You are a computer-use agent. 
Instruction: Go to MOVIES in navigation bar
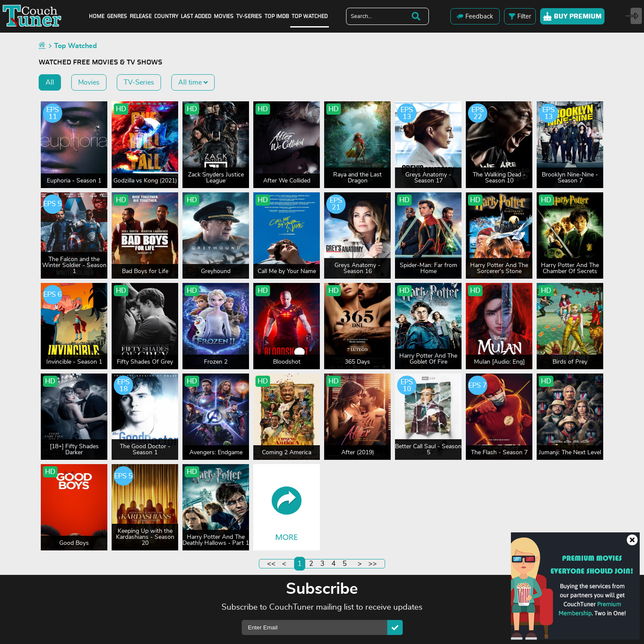224,16
